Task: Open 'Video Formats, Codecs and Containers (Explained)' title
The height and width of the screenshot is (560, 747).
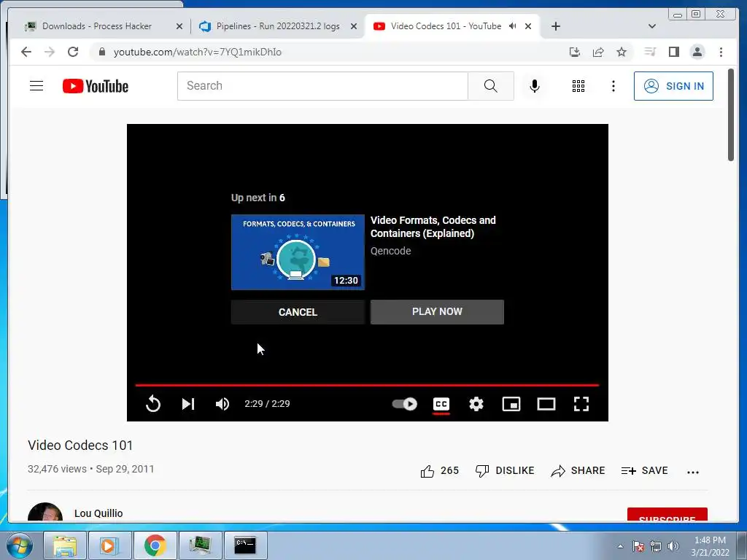Action: click(x=433, y=227)
